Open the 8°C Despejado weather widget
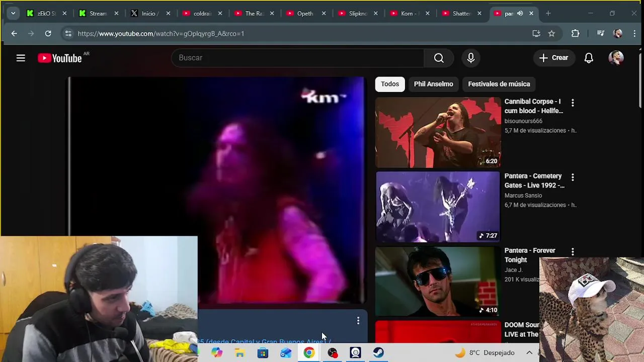This screenshot has height=362, width=644. 485,353
